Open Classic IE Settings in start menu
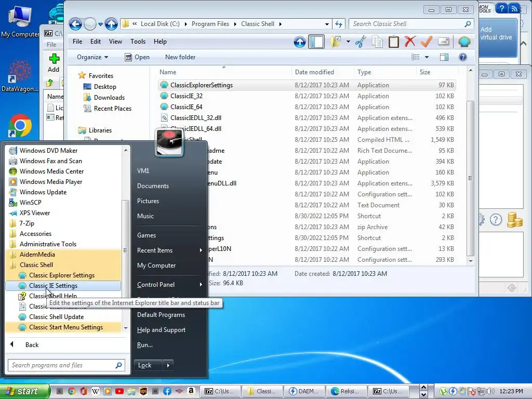This screenshot has width=532, height=399. [63, 286]
